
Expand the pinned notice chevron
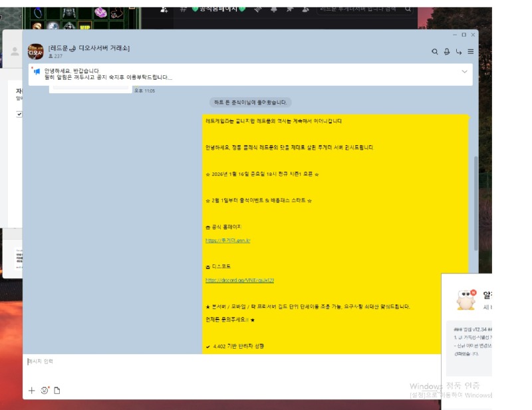[x=464, y=72]
